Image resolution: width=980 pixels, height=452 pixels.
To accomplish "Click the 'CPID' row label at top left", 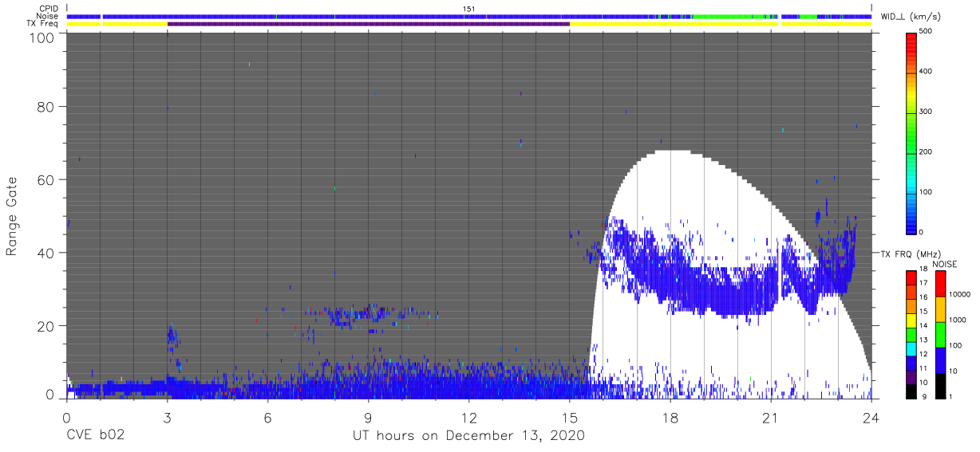I will coord(49,8).
